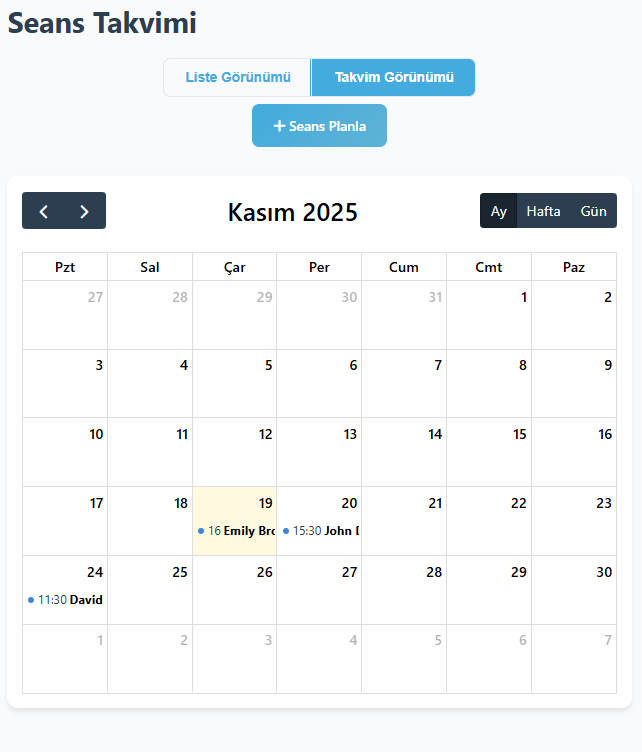The height and width of the screenshot is (752, 642).
Task: Open Emily's 16:00 session on November 19
Action: click(x=237, y=531)
